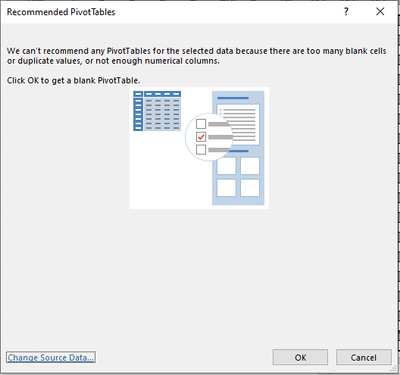Click the Cancel button
Image resolution: width=400 pixels, height=375 pixels.
363,357
